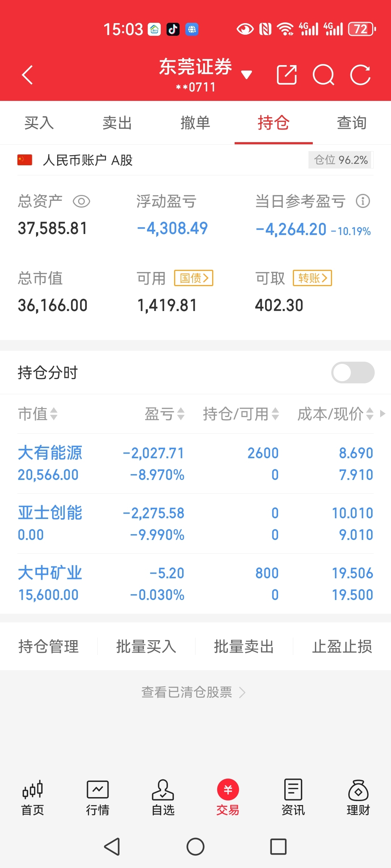The height and width of the screenshot is (868, 391).
Task: Tap the 转账 transfer button
Action: 312,278
